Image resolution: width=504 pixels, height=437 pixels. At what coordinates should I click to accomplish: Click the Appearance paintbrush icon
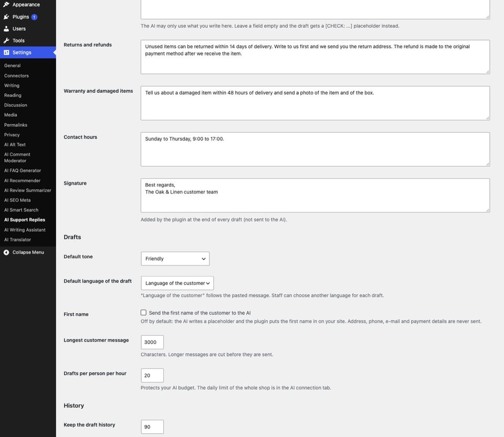[x=6, y=5]
